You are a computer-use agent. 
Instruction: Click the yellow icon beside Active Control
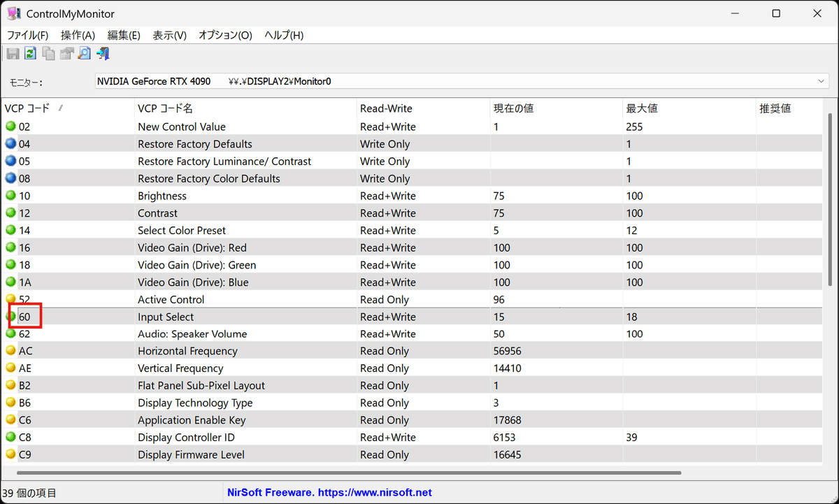click(x=12, y=299)
